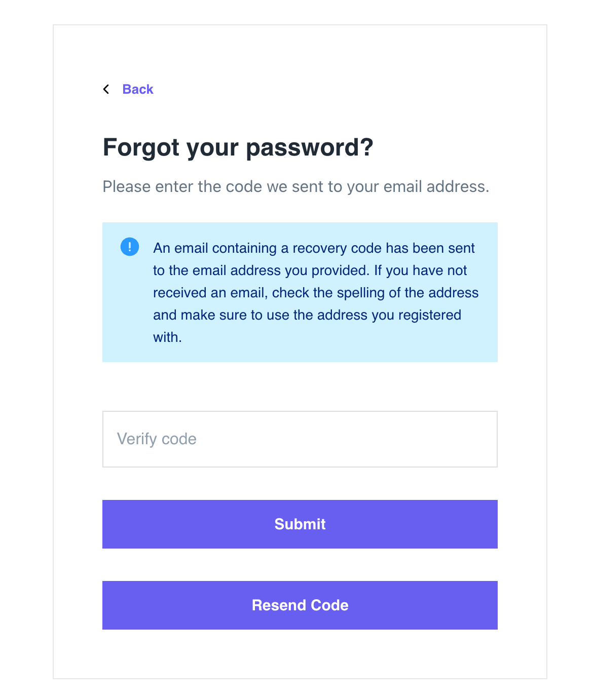This screenshot has width=594, height=700.
Task: Click the email instruction subtitle text
Action: tap(296, 186)
